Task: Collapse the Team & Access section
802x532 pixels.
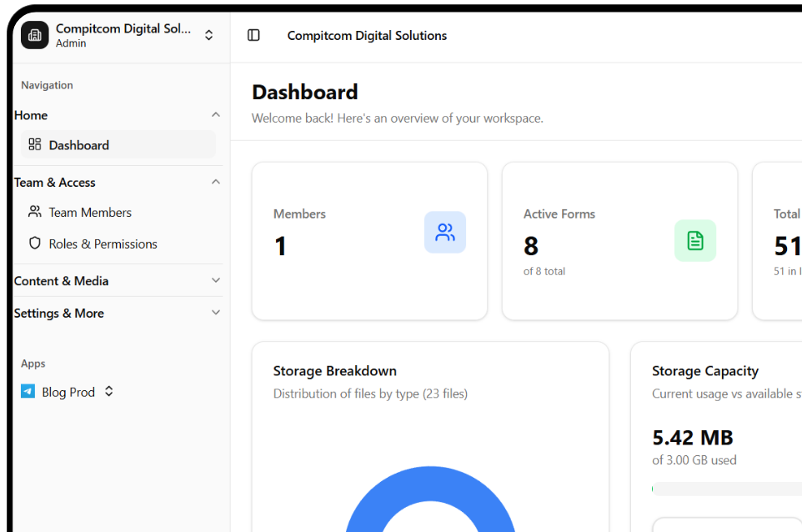Action: 216,182
